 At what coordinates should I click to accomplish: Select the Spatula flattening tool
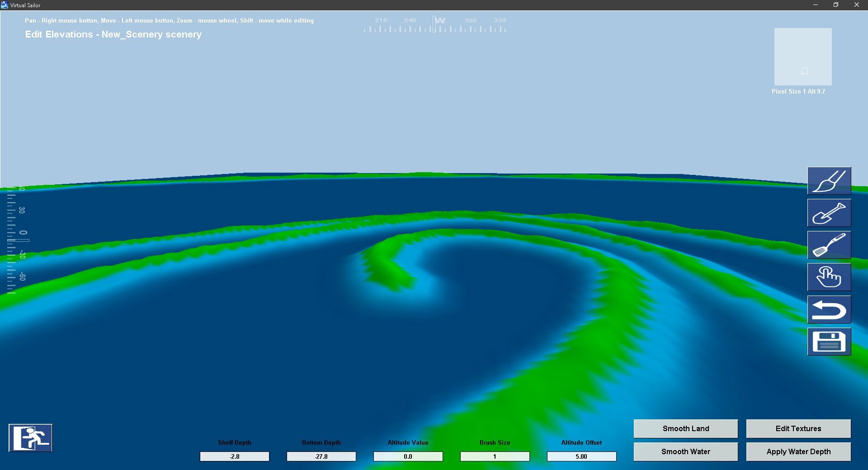(x=829, y=244)
